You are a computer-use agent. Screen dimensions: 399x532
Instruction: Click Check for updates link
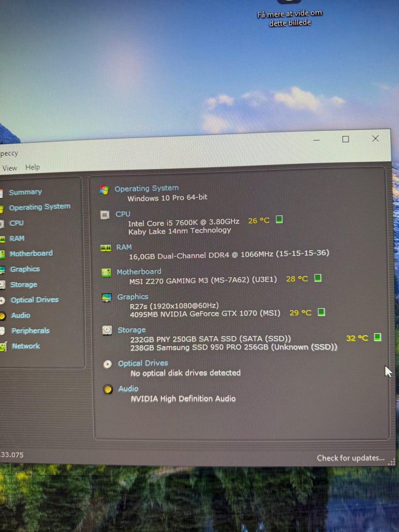click(x=351, y=458)
